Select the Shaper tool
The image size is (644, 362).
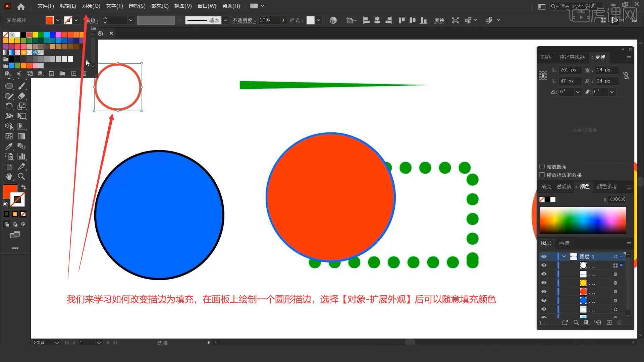tap(9, 96)
